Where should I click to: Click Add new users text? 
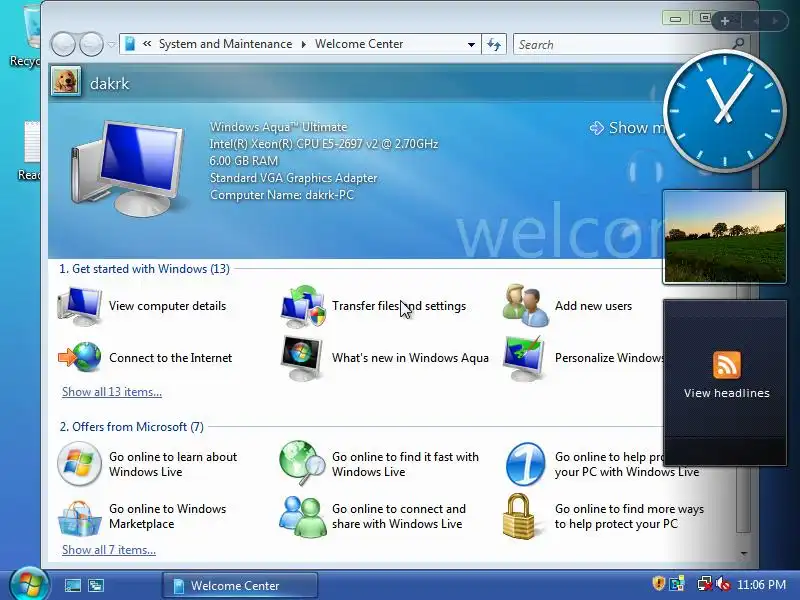tap(593, 306)
